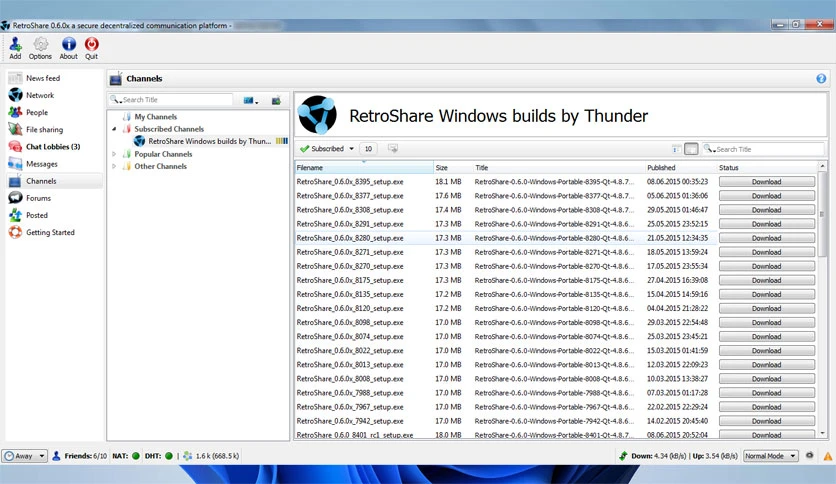Open the People section

click(54, 112)
